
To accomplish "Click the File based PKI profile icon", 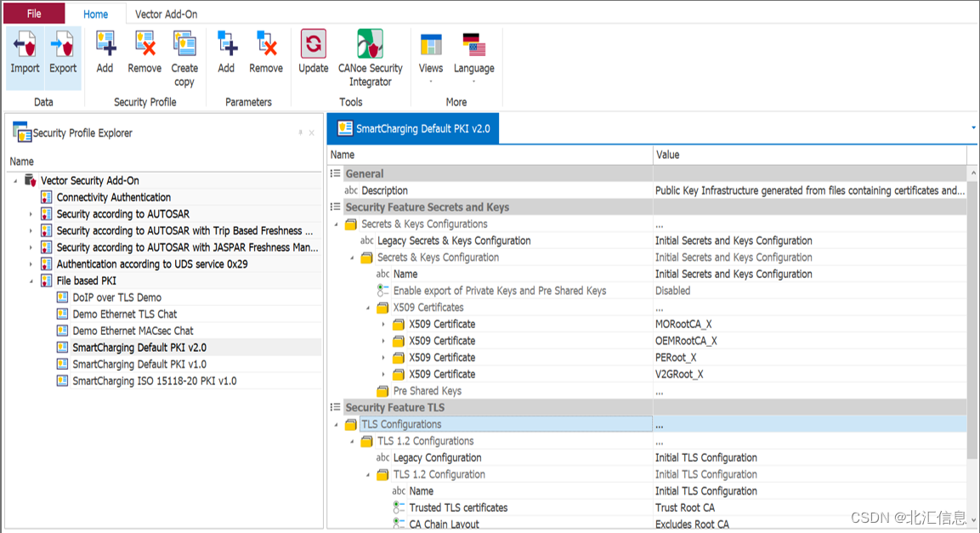I will click(46, 281).
